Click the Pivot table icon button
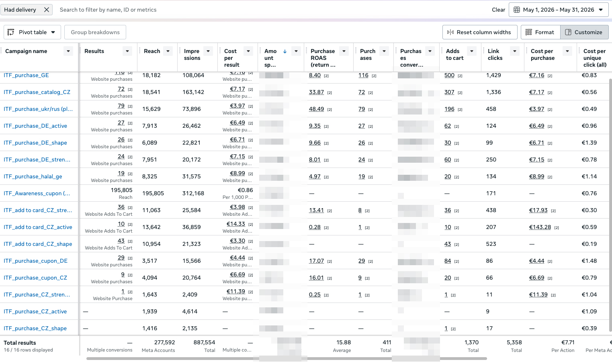 coord(11,32)
